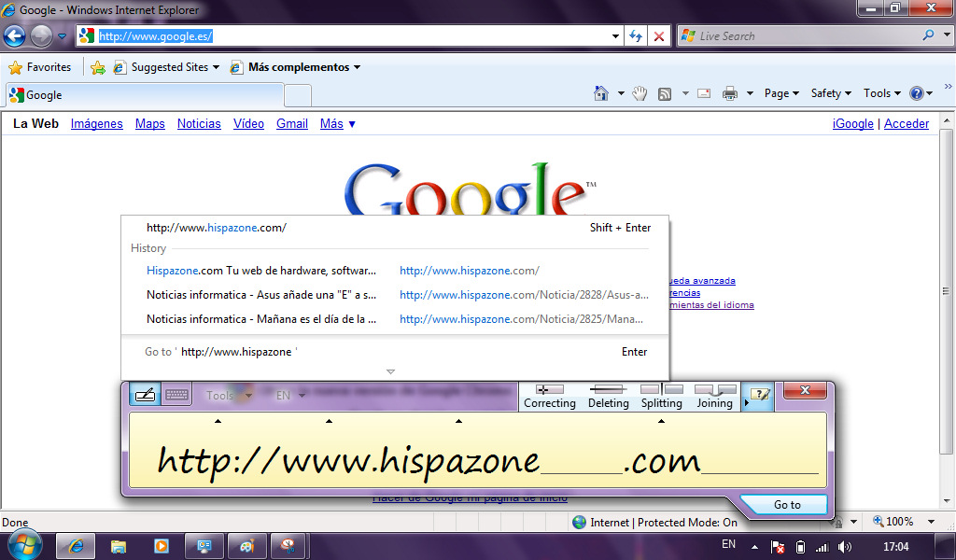Show the Deleting gesture demo

coord(608,397)
